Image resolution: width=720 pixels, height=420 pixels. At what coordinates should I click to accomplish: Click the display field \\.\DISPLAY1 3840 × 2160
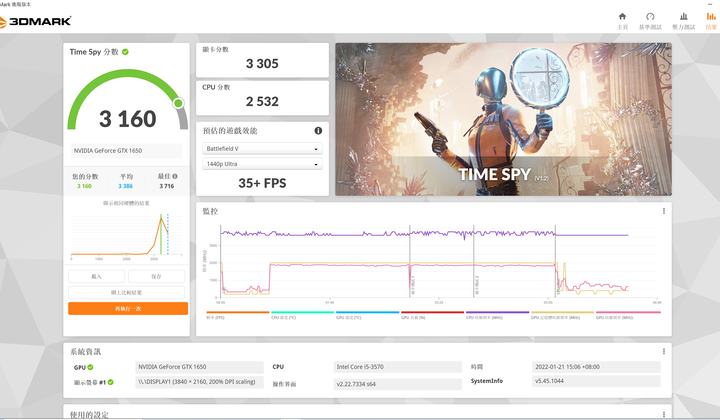[199, 382]
